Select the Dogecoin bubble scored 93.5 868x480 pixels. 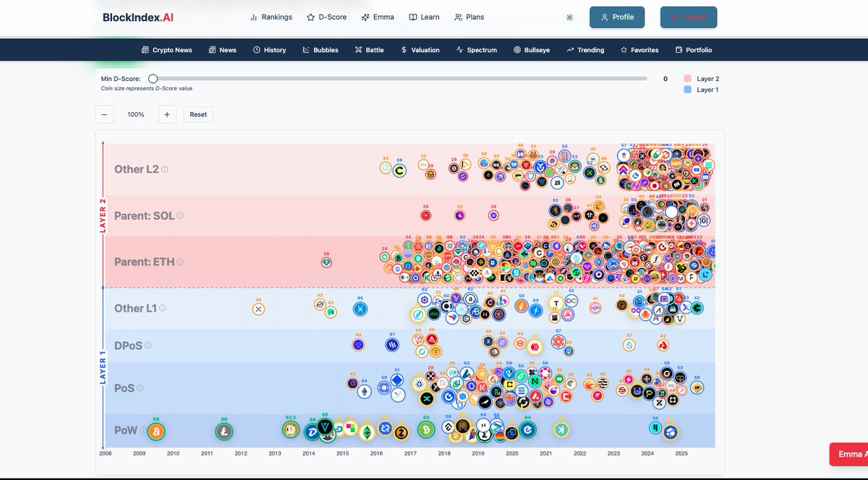pyautogui.click(x=291, y=429)
